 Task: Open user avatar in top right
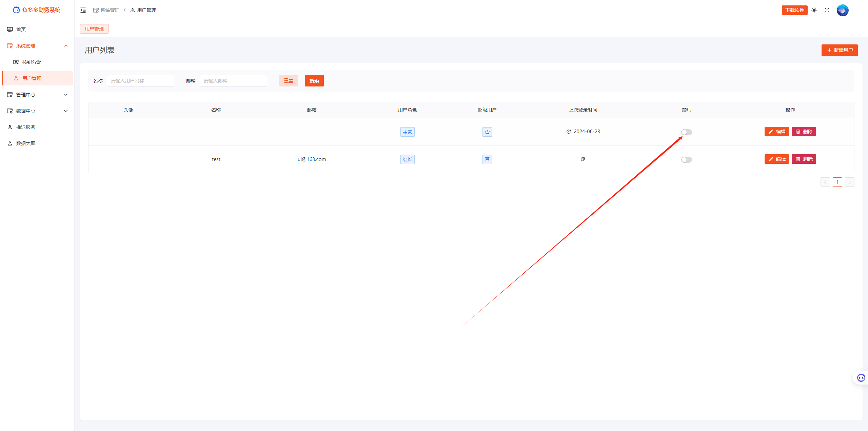843,10
